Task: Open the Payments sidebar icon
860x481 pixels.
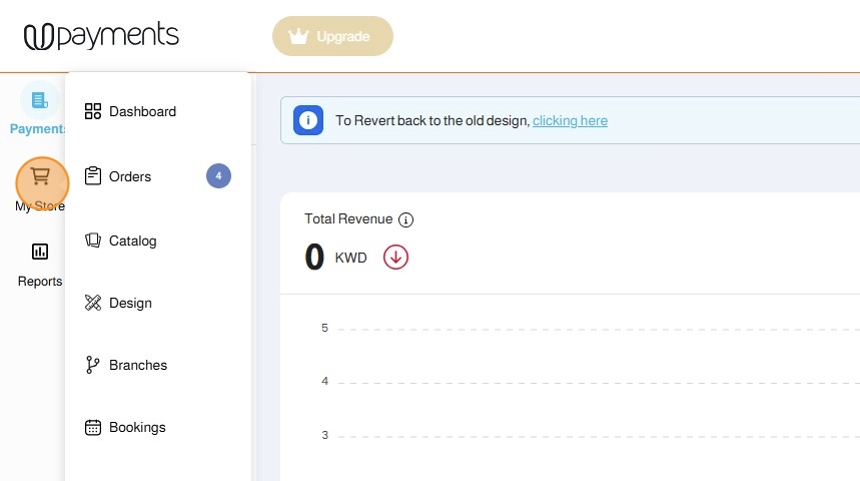Action: 40,101
